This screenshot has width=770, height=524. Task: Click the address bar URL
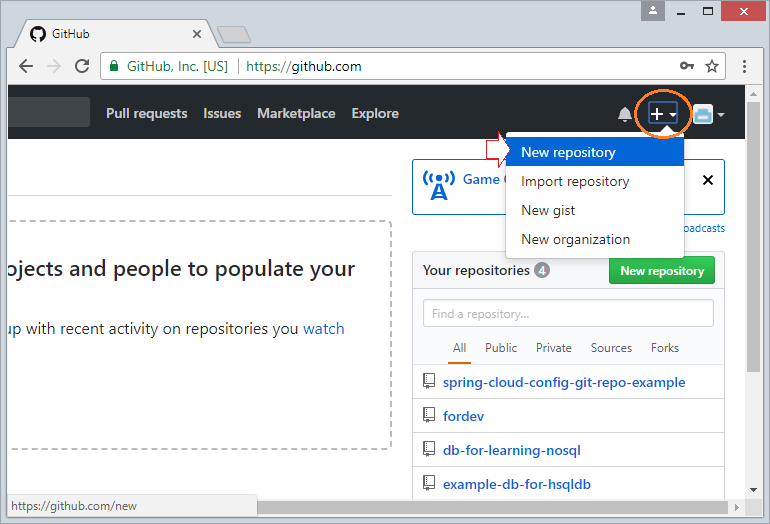coord(303,66)
